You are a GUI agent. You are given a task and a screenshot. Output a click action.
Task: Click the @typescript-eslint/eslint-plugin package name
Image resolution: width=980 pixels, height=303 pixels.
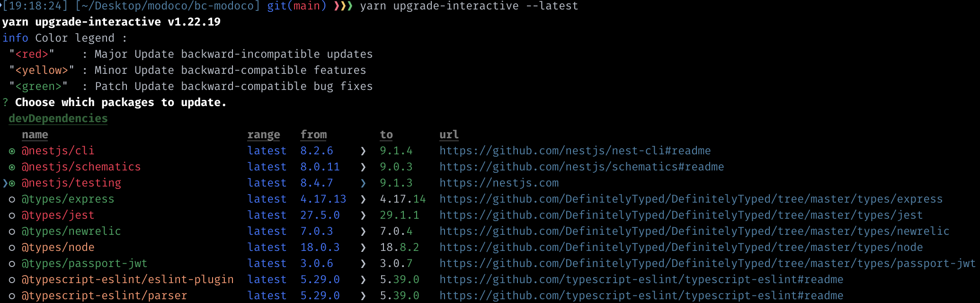[x=127, y=279]
